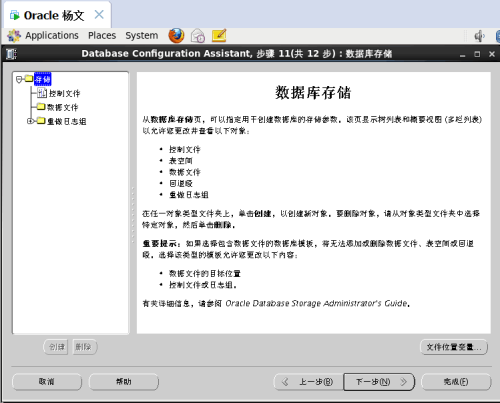The image size is (500, 403).
Task: Click the 数据库存储 heading text
Action: [x=313, y=92]
